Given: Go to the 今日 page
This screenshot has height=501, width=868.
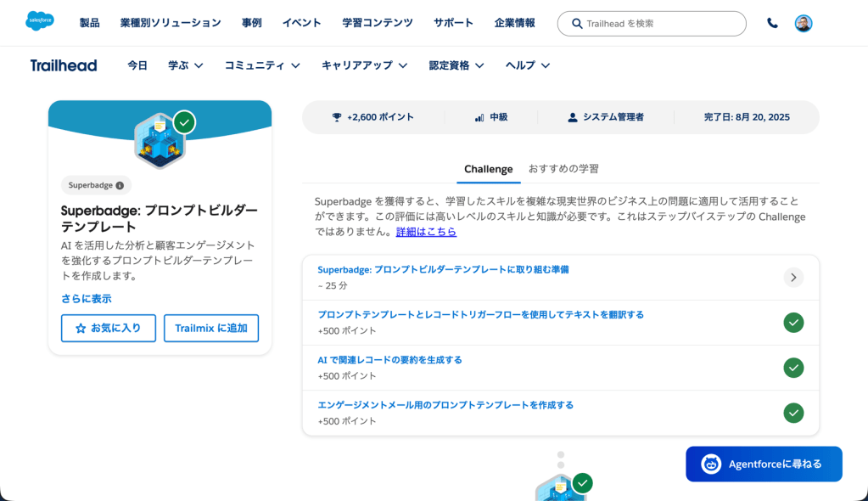Looking at the screenshot, I should coord(137,65).
